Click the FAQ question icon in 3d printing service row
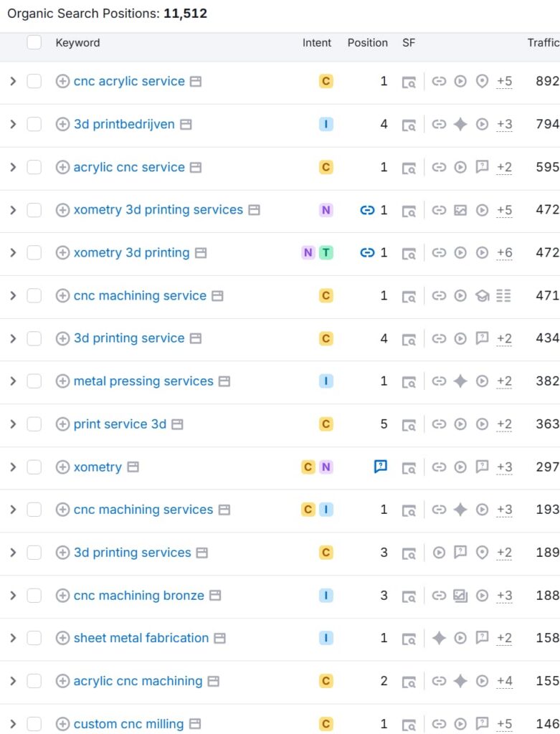560x734 pixels. tap(482, 338)
